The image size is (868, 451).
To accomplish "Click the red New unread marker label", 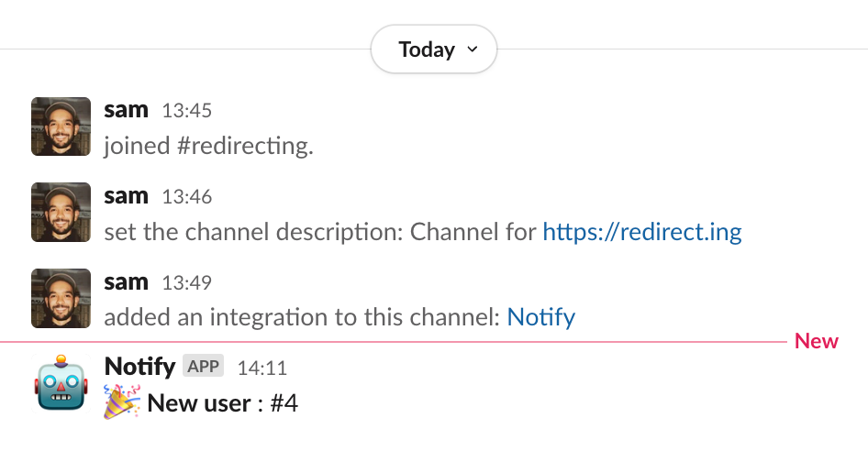I will click(817, 342).
